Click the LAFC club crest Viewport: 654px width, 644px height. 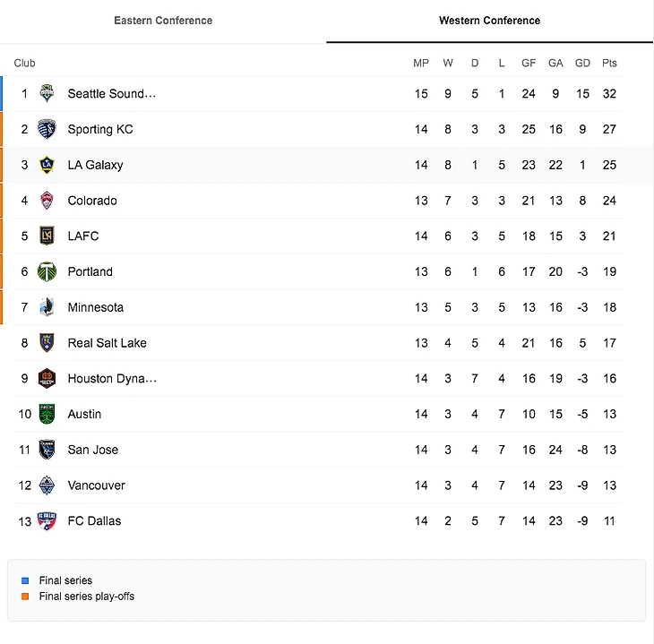pyautogui.click(x=47, y=236)
